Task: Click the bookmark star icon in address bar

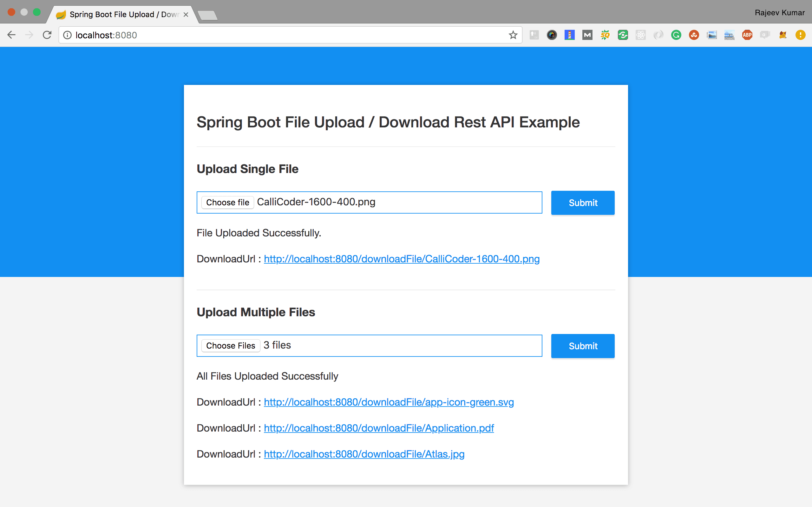Action: click(x=513, y=35)
